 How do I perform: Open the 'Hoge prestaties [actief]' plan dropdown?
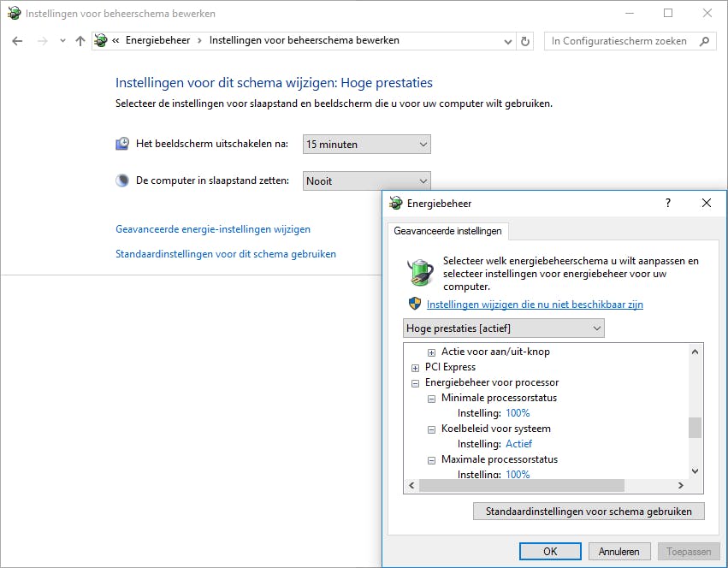point(504,328)
